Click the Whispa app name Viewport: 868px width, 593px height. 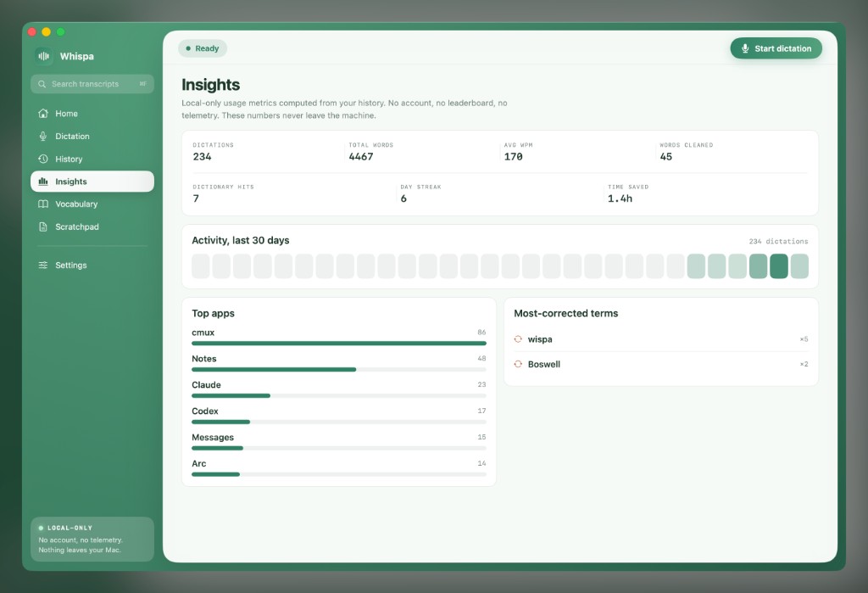(77, 57)
